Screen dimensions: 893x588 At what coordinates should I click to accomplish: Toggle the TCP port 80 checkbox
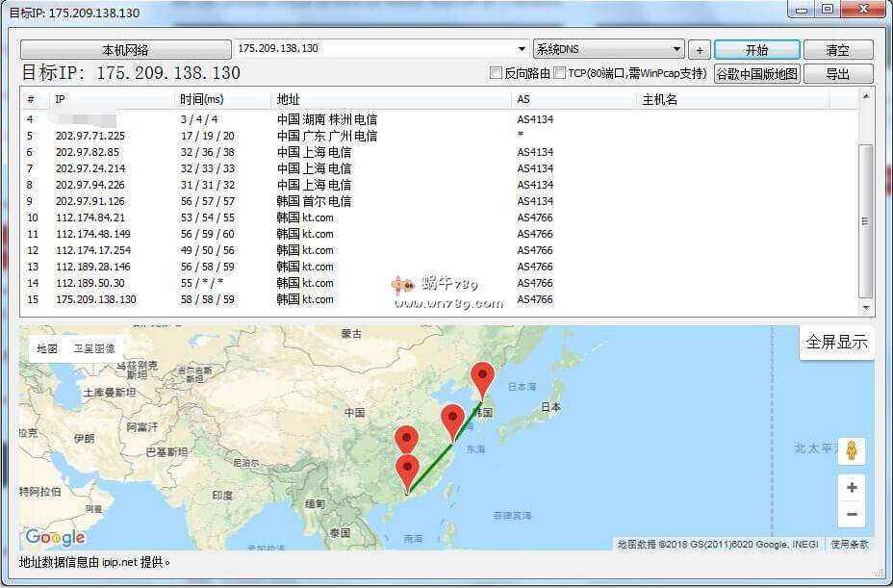coord(560,73)
